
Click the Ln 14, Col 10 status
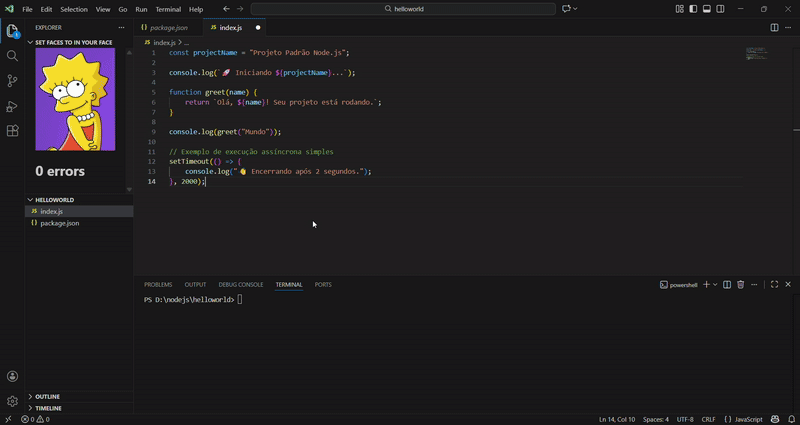(x=617, y=419)
